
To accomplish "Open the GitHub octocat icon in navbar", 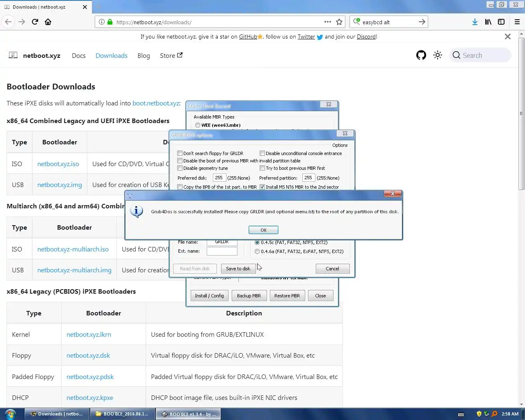I will [421, 55].
